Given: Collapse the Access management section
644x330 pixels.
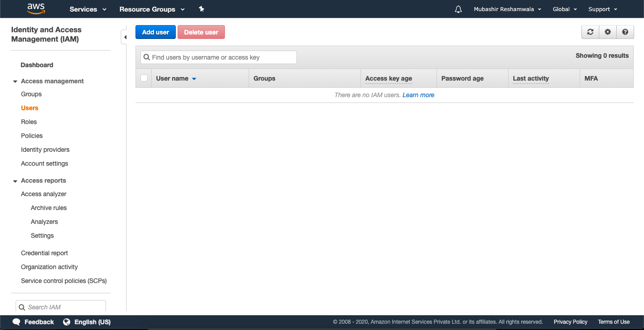Looking at the screenshot, I should (15, 81).
